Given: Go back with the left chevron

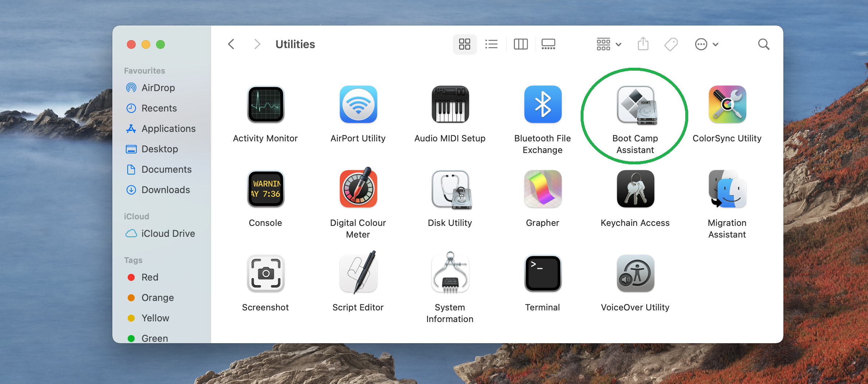Looking at the screenshot, I should point(231,44).
